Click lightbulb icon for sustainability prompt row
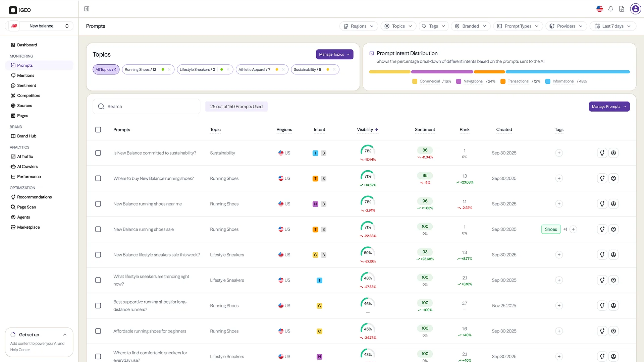Screen dimensions: 644x362 602,153
